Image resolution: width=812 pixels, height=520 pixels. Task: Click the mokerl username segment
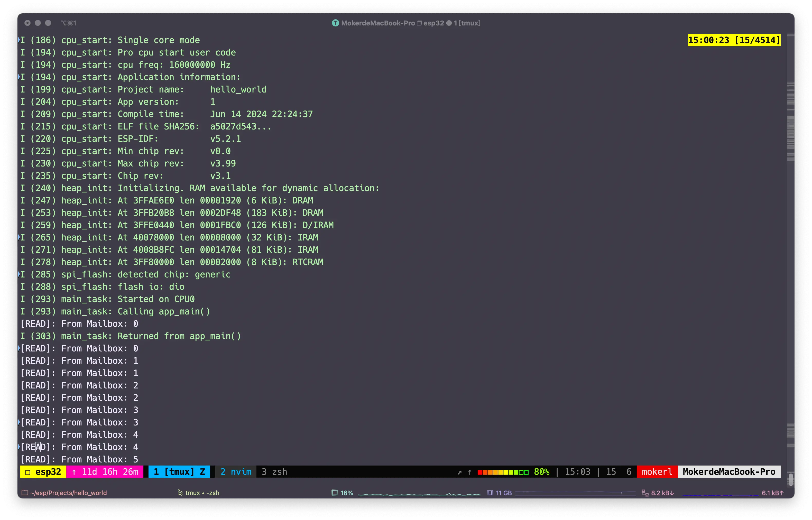pyautogui.click(x=657, y=472)
